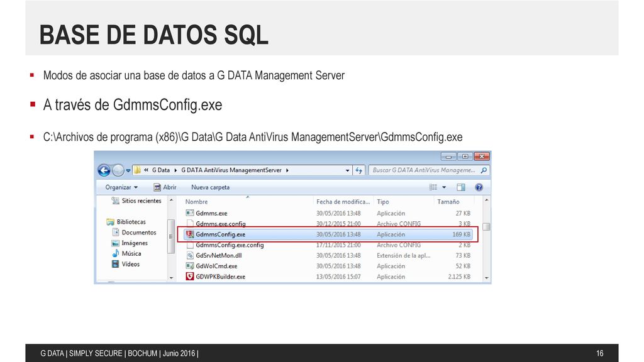Click the Gdmms.exe.config file icon
644x362 pixels.
click(189, 224)
